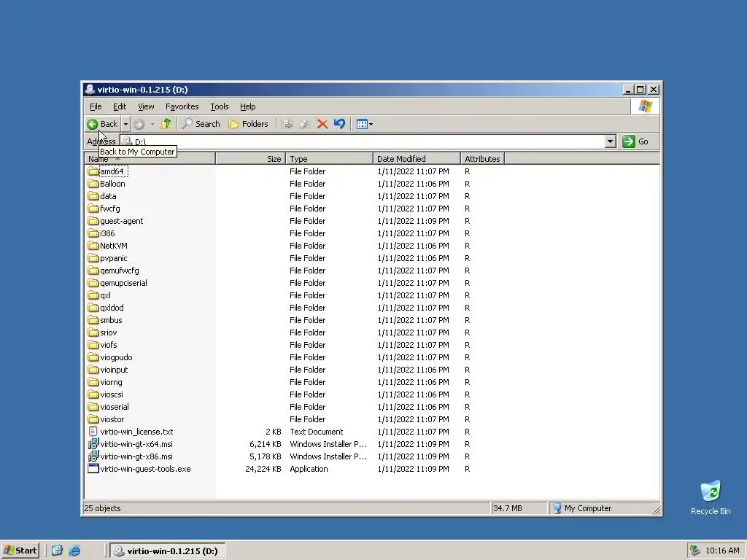
Task: Select the virtio-win-gt-x86.msi installer icon
Action: click(93, 456)
